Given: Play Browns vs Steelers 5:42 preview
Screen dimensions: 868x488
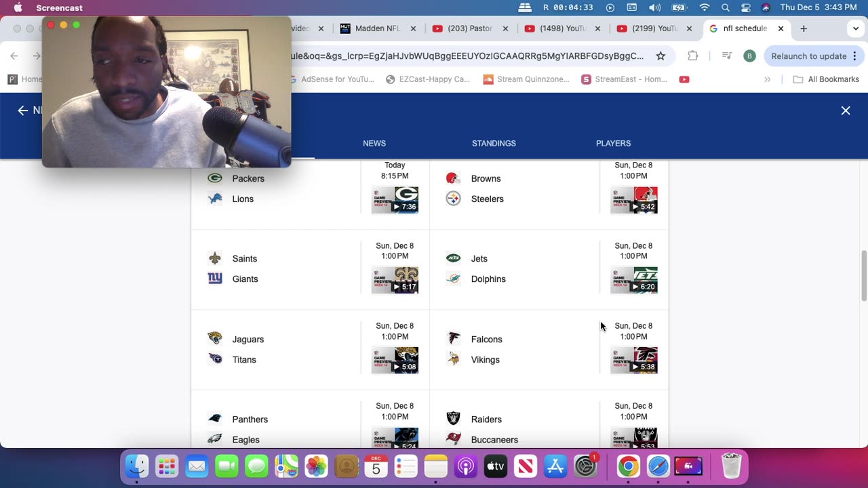Looking at the screenshot, I should tap(633, 200).
